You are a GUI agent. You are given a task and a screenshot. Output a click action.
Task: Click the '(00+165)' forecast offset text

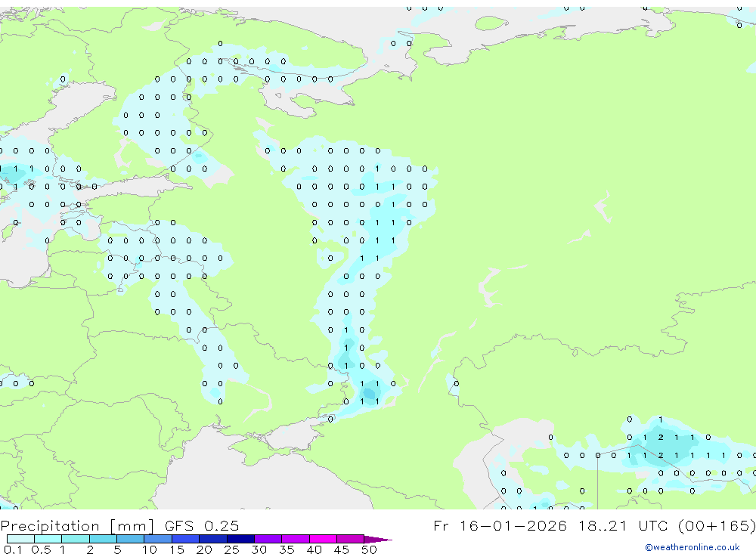point(717,525)
